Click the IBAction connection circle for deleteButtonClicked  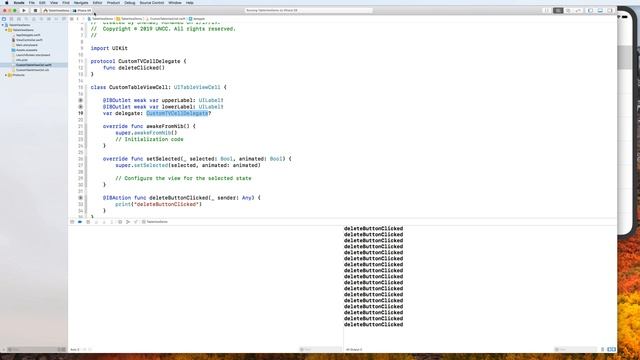[80, 198]
